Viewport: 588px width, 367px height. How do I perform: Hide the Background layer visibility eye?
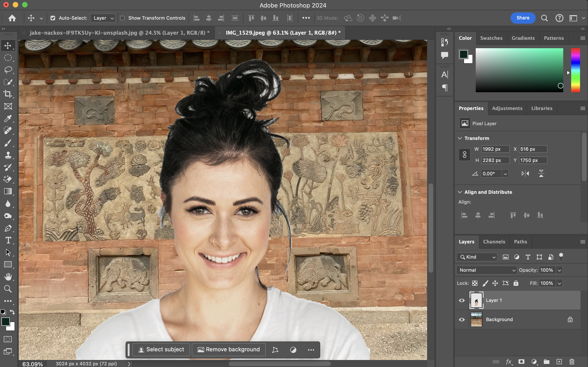click(x=462, y=319)
